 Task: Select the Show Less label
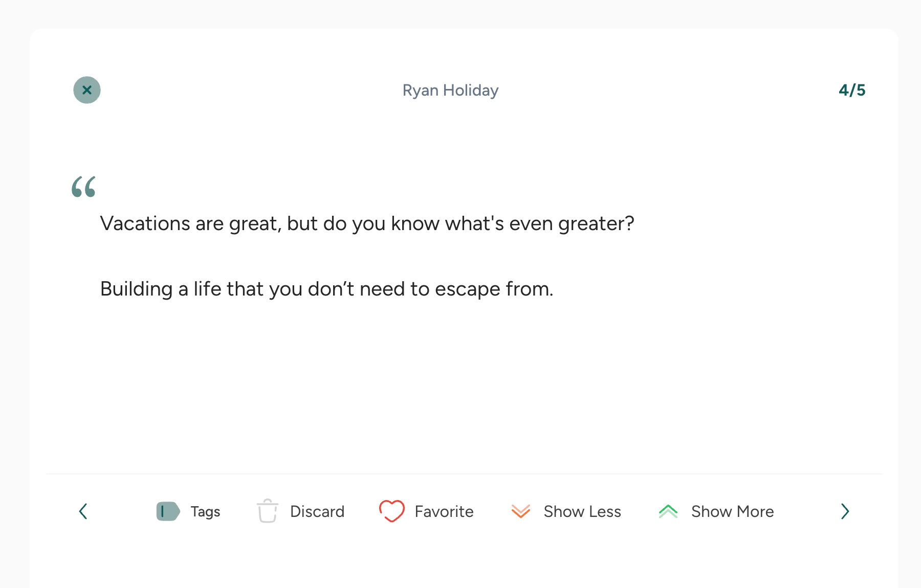(582, 511)
